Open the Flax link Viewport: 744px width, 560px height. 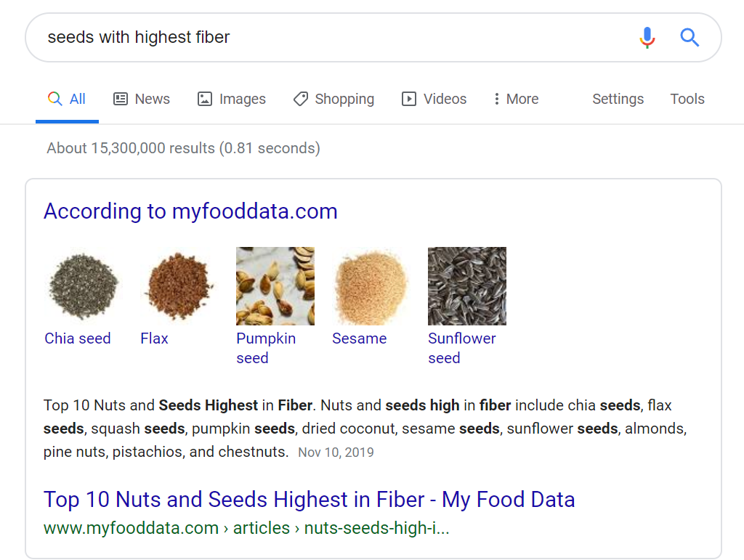154,338
